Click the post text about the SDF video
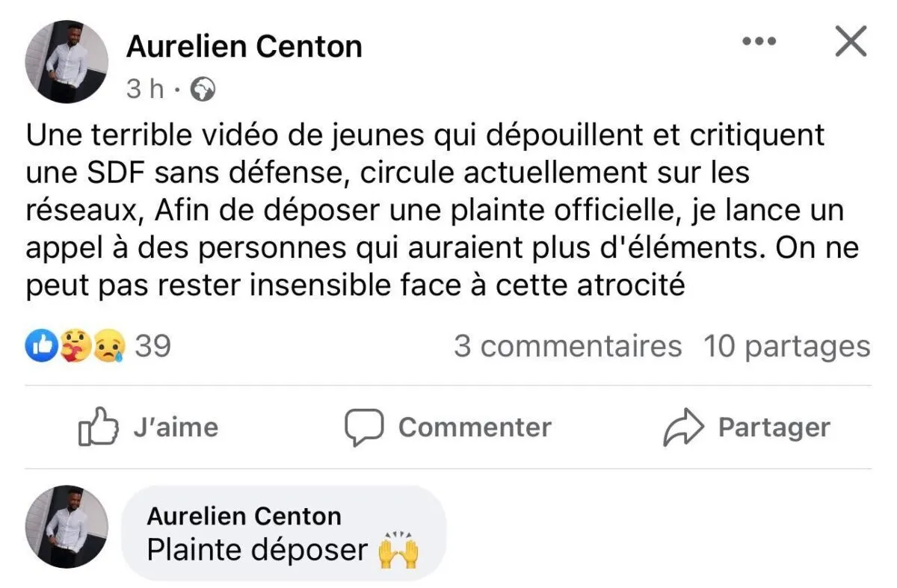The height and width of the screenshot is (588, 897). pyautogui.click(x=434, y=211)
